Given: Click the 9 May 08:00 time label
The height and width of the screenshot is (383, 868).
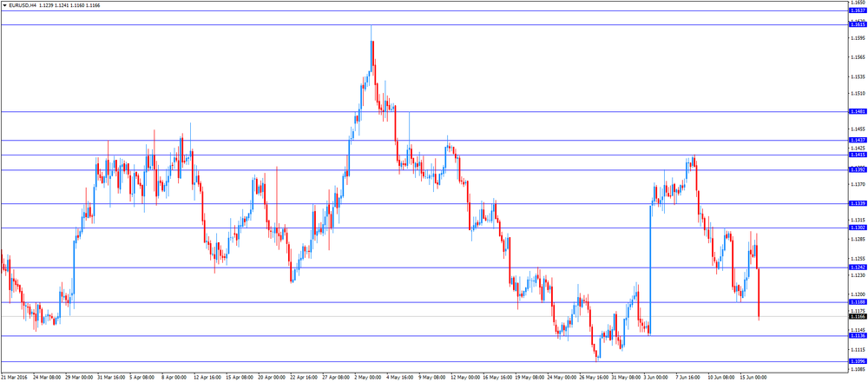Looking at the screenshot, I should 432,377.
